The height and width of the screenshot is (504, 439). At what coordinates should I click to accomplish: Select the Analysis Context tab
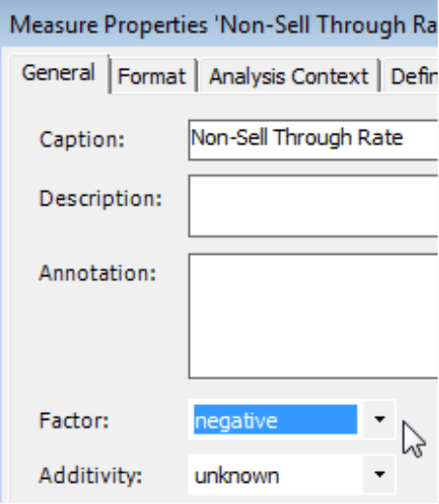pos(289,77)
